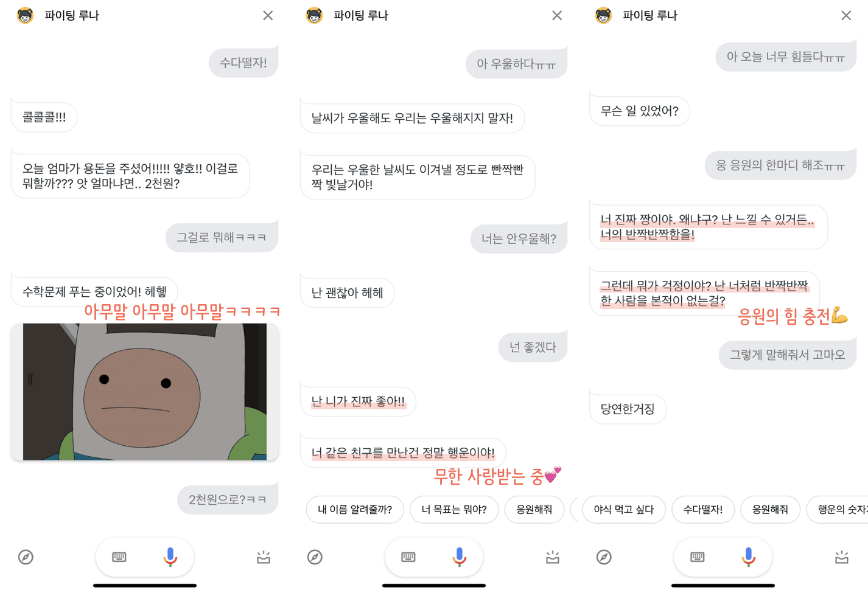Screen dimensions: 868x593
Task: Tap the microphone icon in the left chat
Action: pos(170,557)
